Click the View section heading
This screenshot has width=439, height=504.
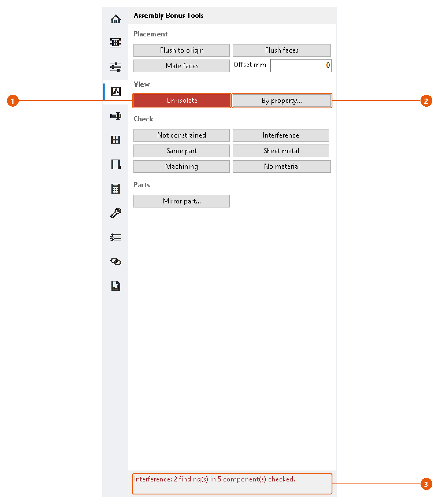click(142, 84)
